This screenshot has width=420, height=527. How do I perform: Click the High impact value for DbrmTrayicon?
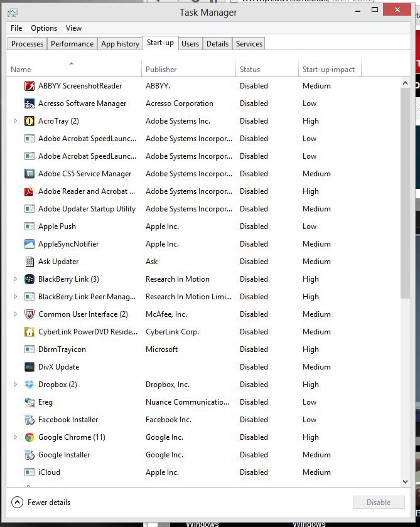(x=310, y=349)
